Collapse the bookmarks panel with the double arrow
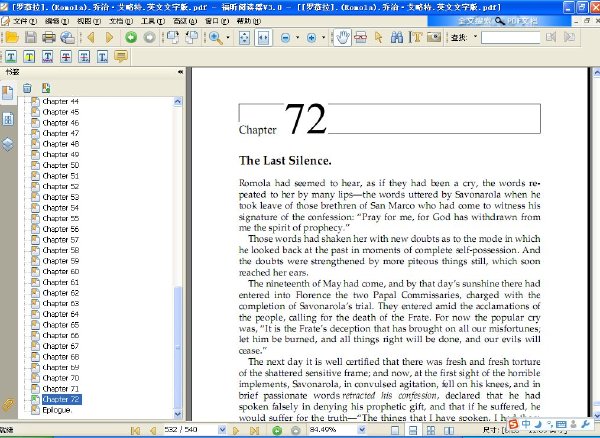The image size is (600, 438). (x=180, y=72)
